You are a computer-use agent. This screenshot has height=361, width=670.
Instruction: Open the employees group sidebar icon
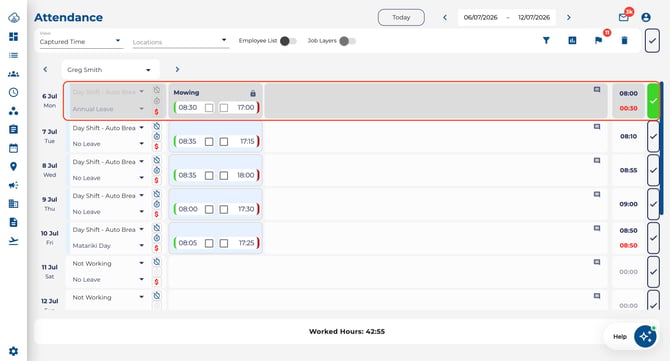pos(13,74)
